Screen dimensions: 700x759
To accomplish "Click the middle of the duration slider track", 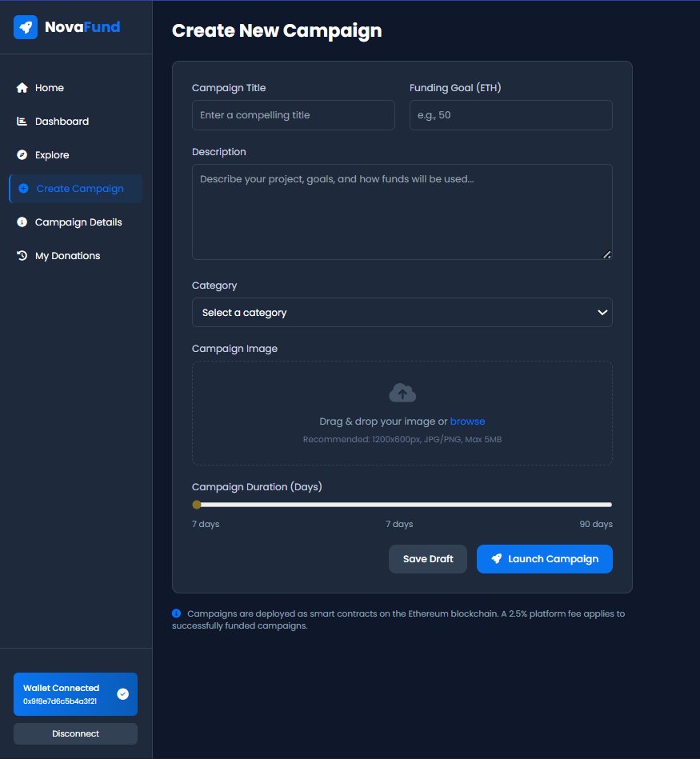I will click(402, 505).
